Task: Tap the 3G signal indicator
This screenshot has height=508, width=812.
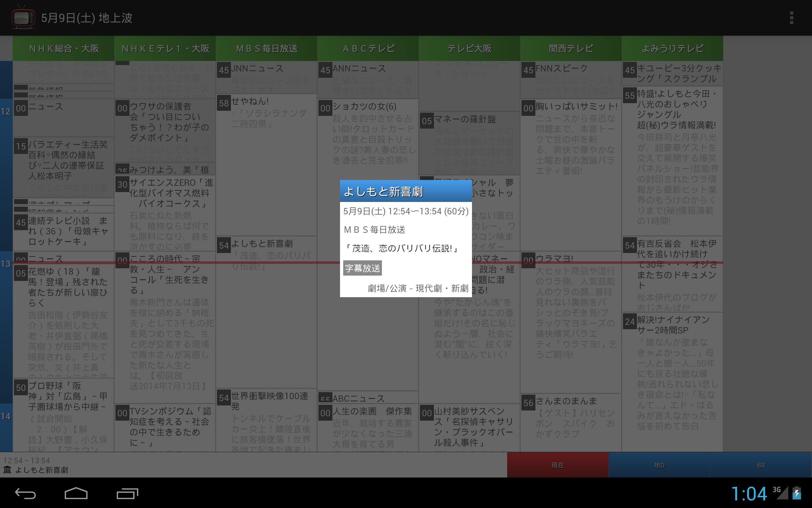Action: point(781,492)
